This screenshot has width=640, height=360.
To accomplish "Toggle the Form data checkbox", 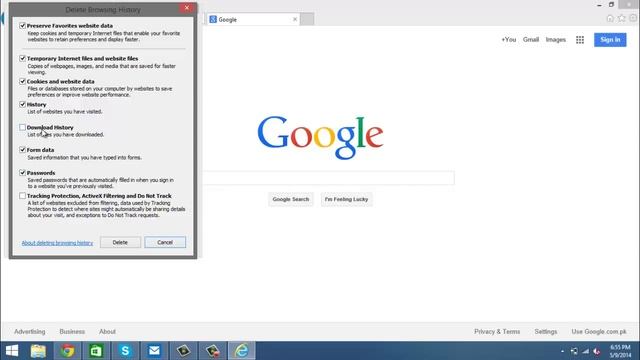I will 22,150.
